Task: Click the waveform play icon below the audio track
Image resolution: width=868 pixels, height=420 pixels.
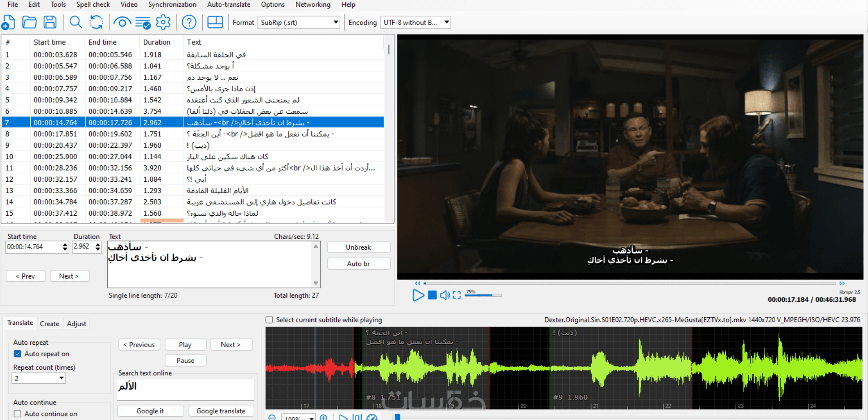Action: tap(343, 417)
